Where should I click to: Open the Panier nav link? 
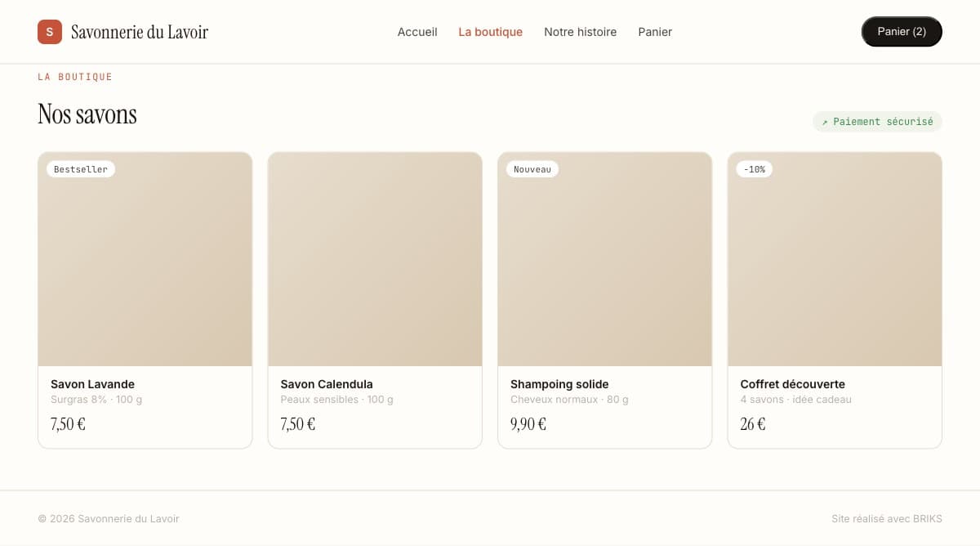(655, 32)
